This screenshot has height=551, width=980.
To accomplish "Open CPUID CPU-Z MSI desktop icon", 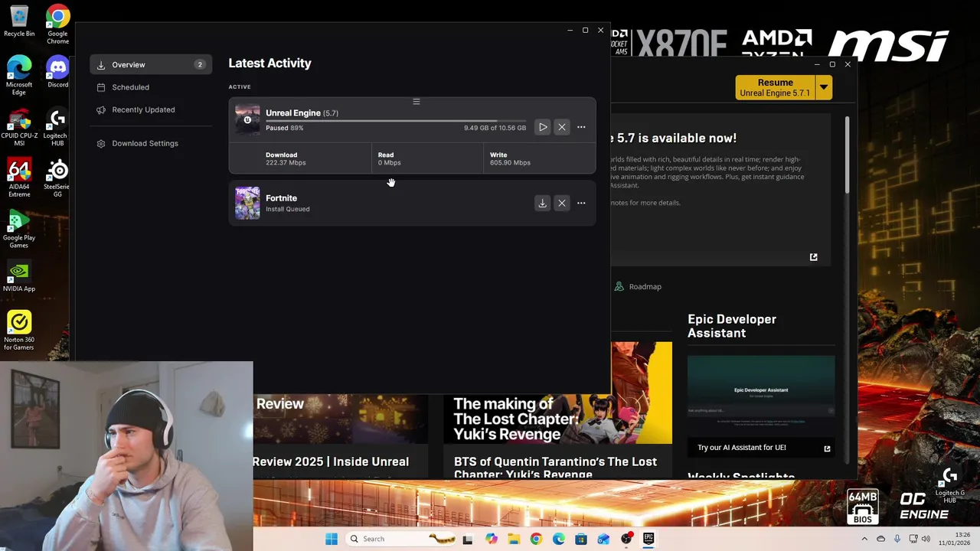I will pyautogui.click(x=19, y=127).
